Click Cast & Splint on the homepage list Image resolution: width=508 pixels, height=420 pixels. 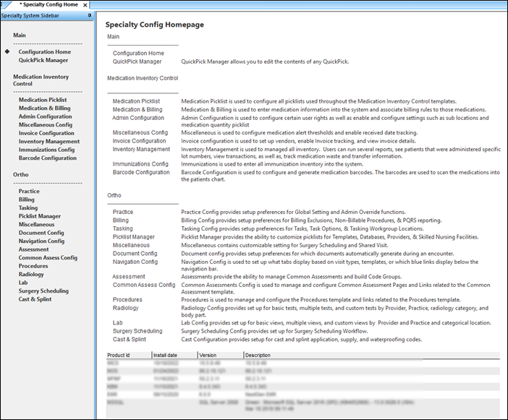click(x=130, y=340)
